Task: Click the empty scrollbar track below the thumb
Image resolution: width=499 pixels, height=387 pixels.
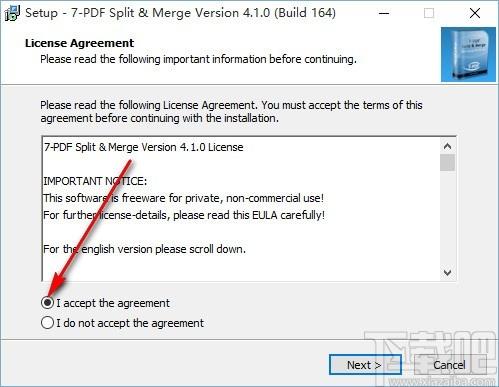Action: [447, 218]
